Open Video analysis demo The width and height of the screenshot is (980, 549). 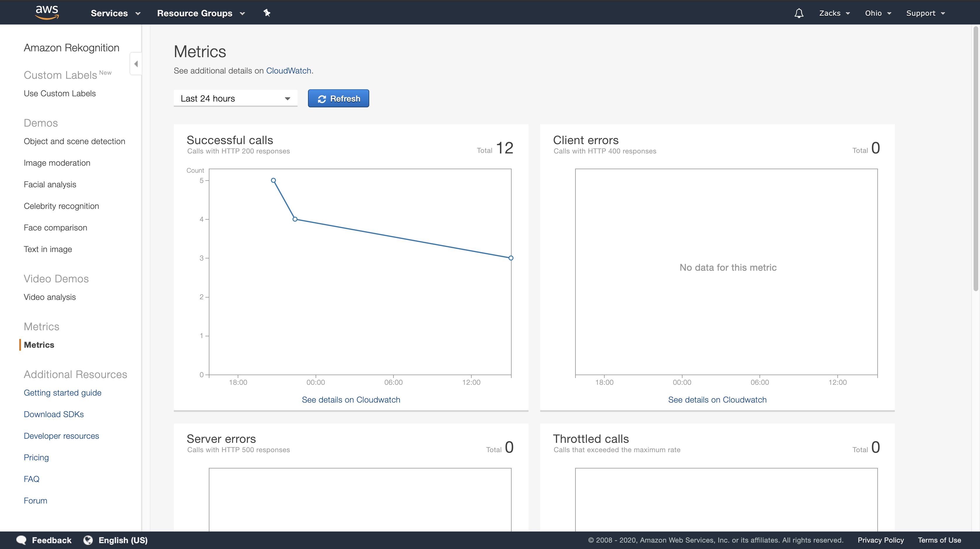click(50, 297)
